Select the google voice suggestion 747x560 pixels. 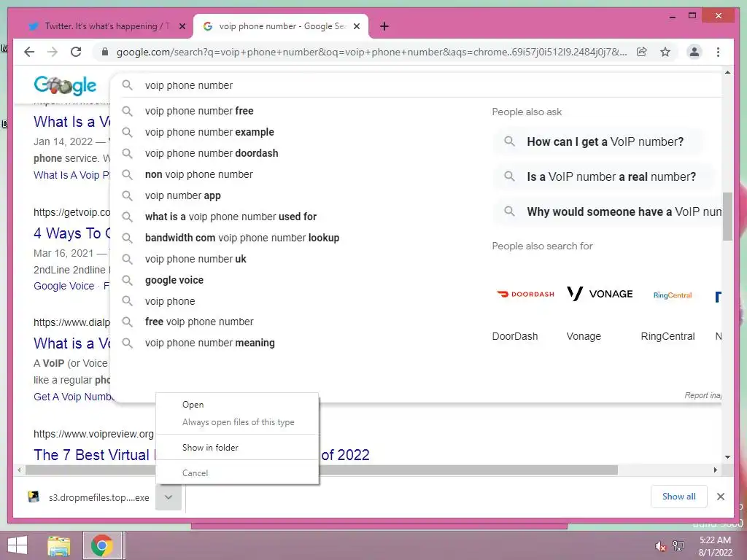[174, 280]
